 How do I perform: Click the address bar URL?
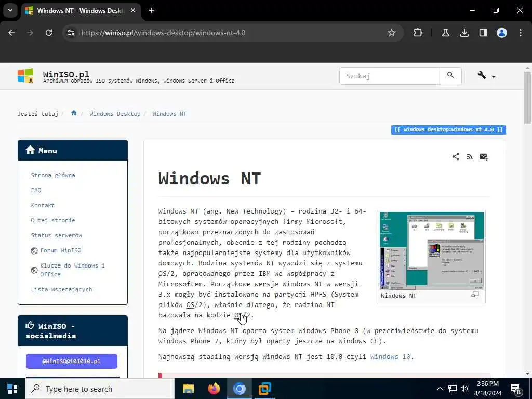163,33
